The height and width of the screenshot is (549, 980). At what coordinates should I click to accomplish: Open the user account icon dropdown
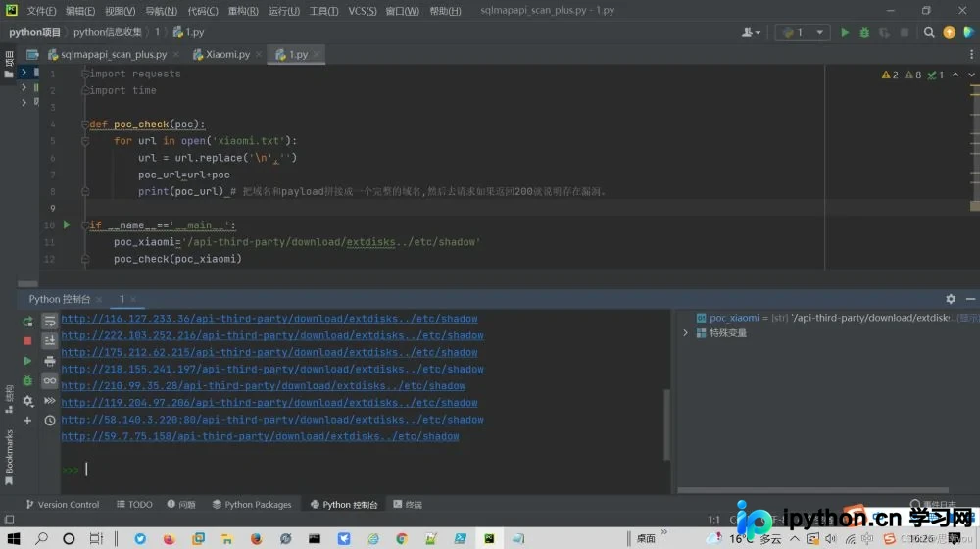click(751, 32)
